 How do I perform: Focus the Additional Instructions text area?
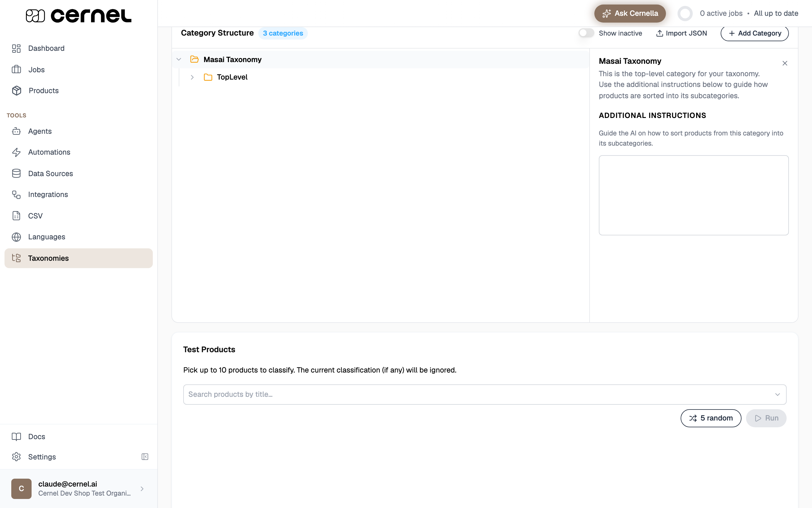pos(694,195)
